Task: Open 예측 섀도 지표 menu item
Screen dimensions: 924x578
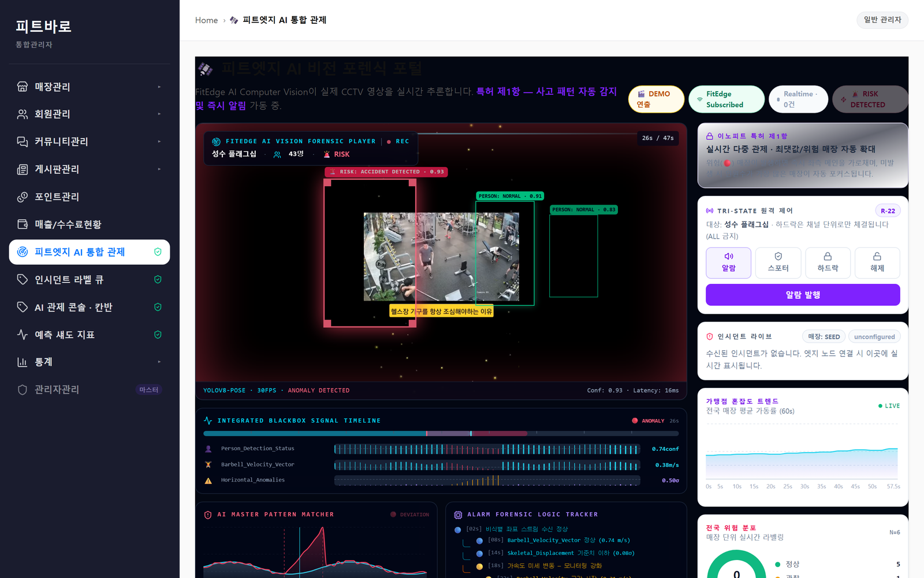Action: 90,335
